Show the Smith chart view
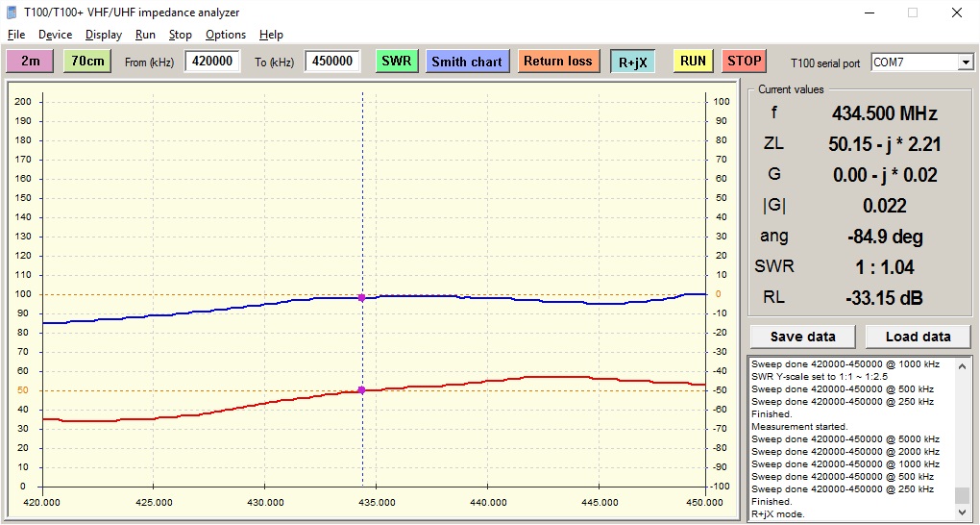Image resolution: width=980 pixels, height=525 pixels. 466,62
